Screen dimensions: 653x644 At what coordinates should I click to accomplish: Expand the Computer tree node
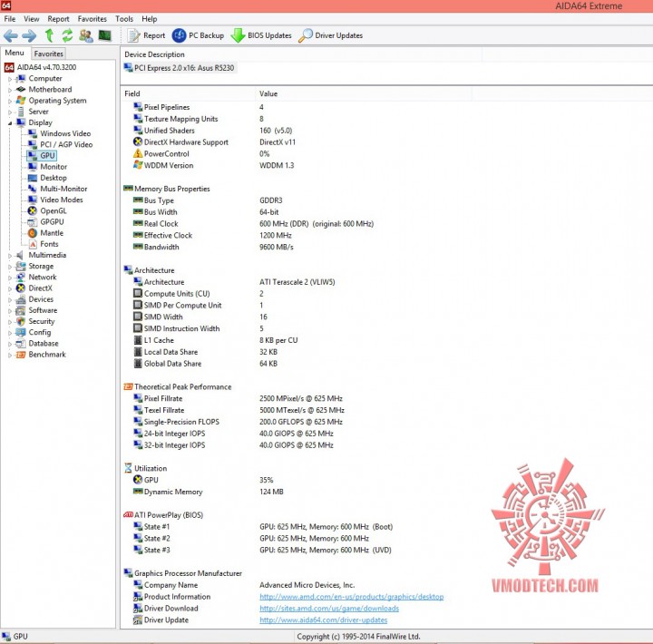pyautogui.click(x=10, y=79)
